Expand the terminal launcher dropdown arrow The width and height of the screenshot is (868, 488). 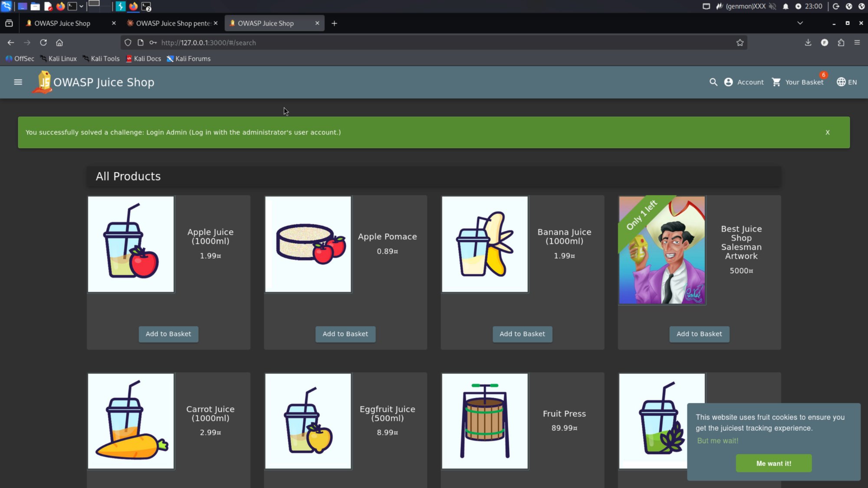[81, 6]
